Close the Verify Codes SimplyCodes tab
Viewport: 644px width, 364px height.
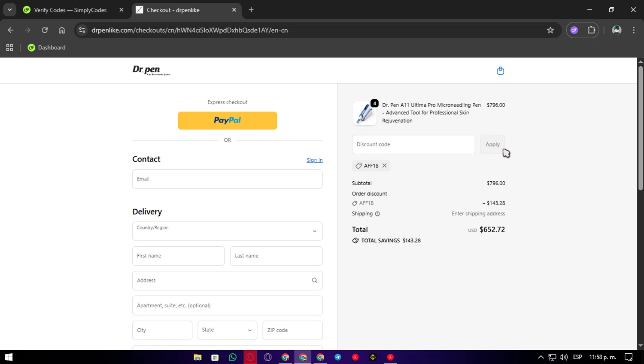(x=122, y=10)
